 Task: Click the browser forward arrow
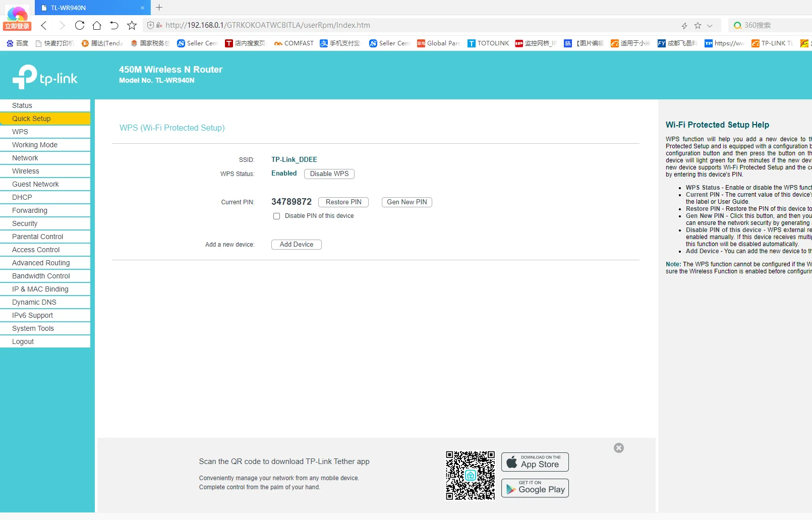(x=62, y=25)
